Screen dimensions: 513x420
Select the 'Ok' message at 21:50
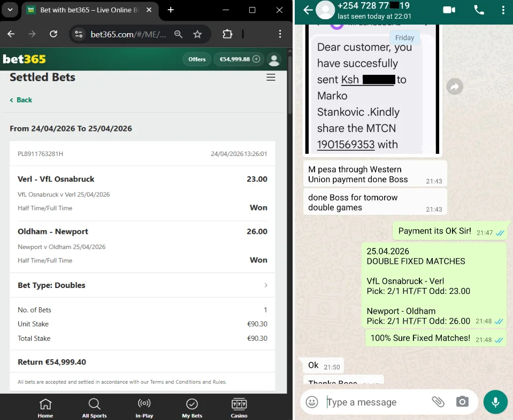322,365
